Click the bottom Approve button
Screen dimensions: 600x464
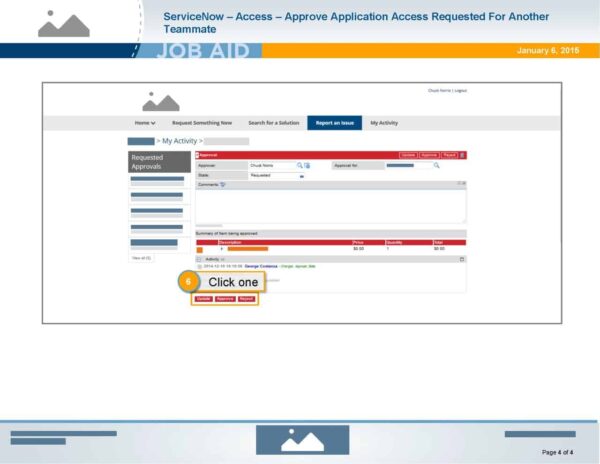225,299
